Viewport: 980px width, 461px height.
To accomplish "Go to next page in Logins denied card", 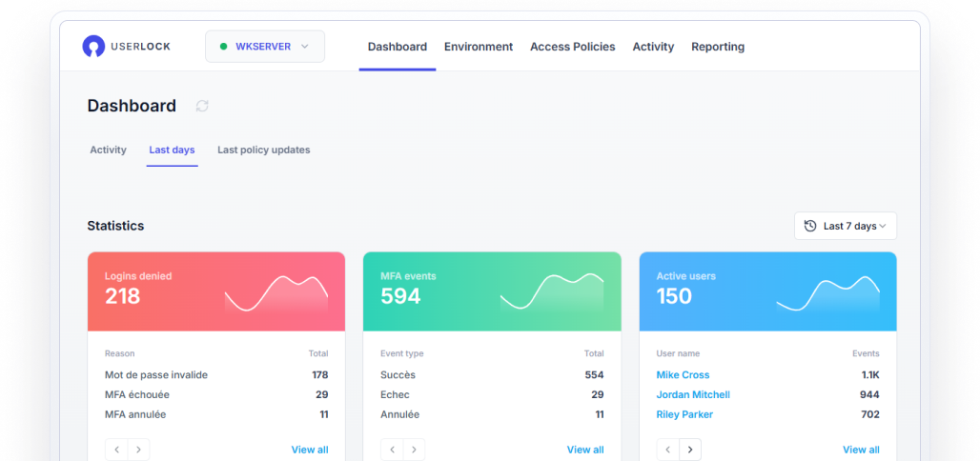I will pyautogui.click(x=139, y=450).
